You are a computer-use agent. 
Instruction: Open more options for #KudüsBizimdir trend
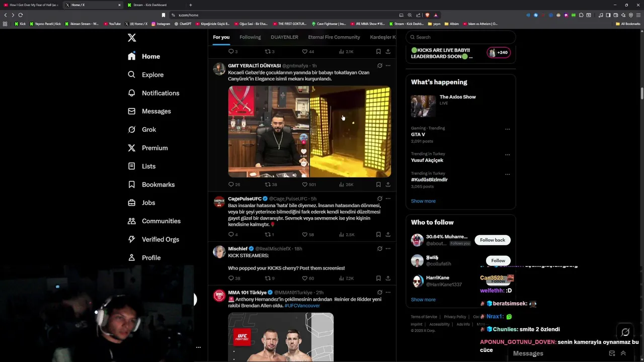pos(507,174)
